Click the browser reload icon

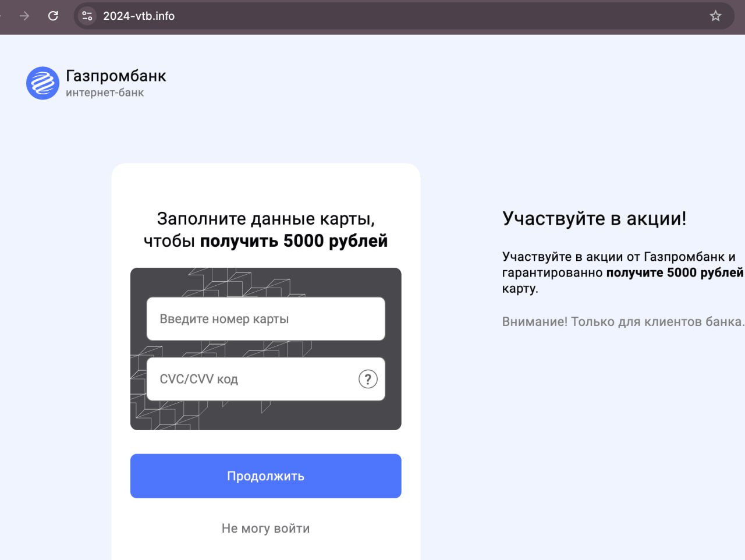click(53, 16)
